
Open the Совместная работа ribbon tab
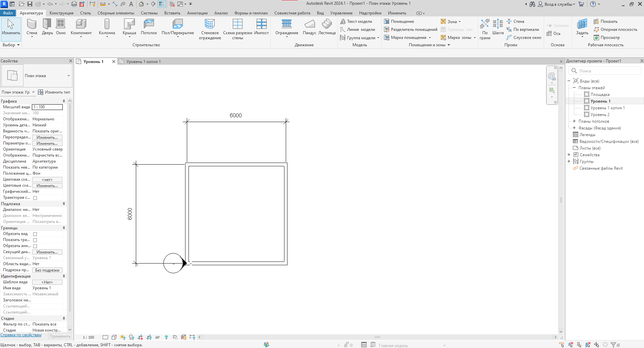292,13
